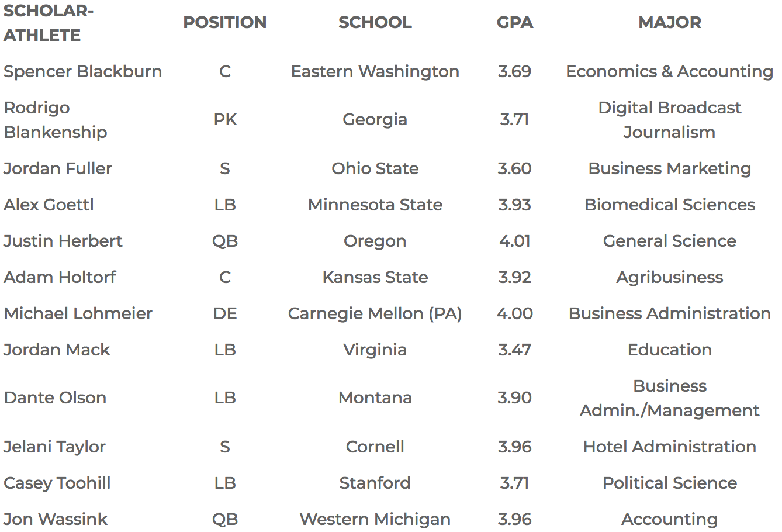Click Carnegie Mellon (PA) school entry
Viewport: 782px width, 532px height.
[375, 313]
